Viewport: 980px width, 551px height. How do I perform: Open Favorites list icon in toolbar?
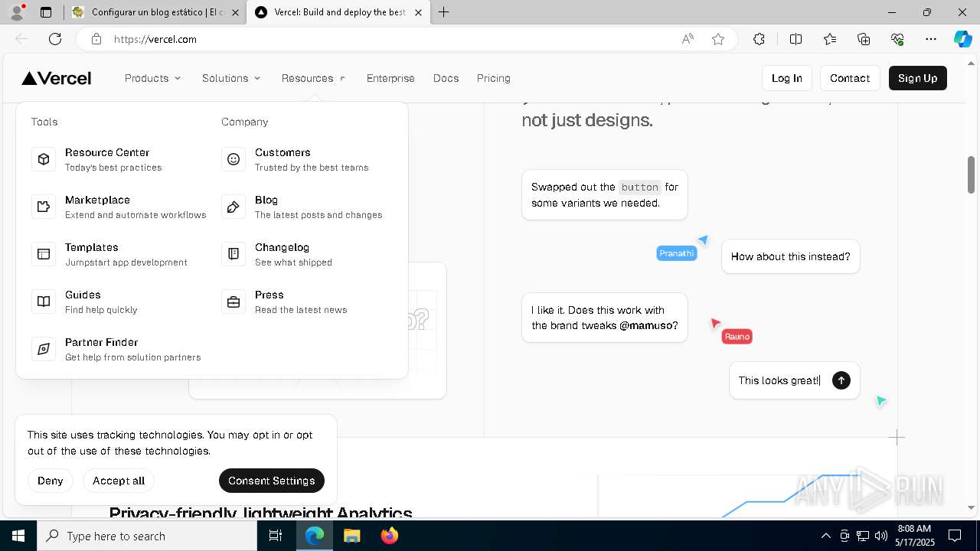point(830,39)
